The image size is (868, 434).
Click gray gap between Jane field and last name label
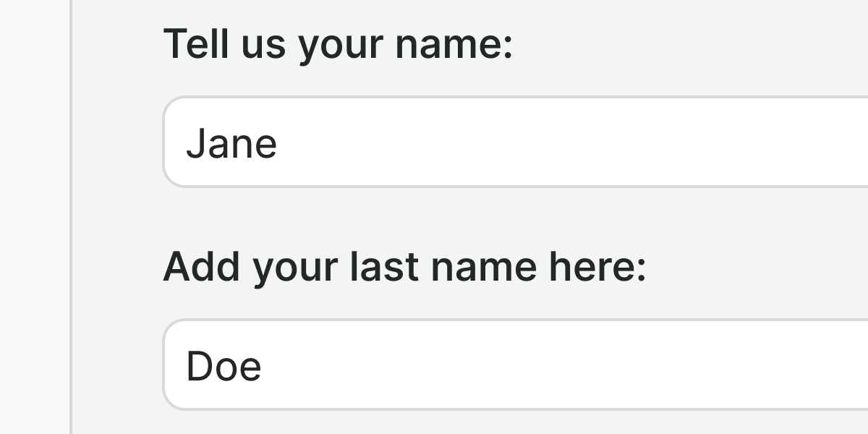[x=434, y=217]
